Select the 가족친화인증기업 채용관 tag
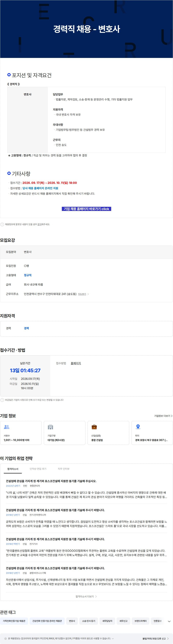The width and height of the screenshot is (173, 644). [14, 621]
